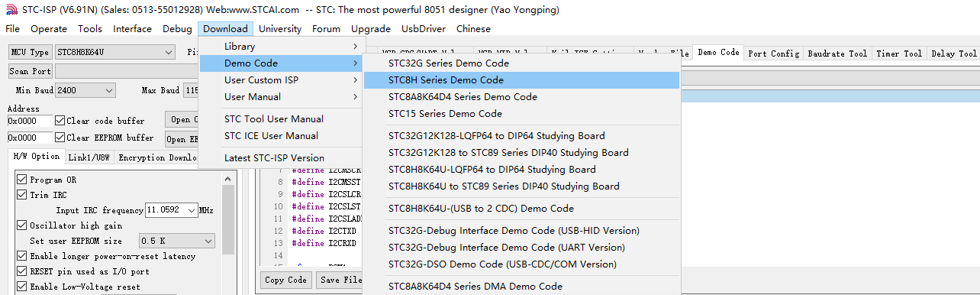Toggle Clear code buffer checkbox
This screenshot has height=295, width=980.
pyautogui.click(x=60, y=121)
